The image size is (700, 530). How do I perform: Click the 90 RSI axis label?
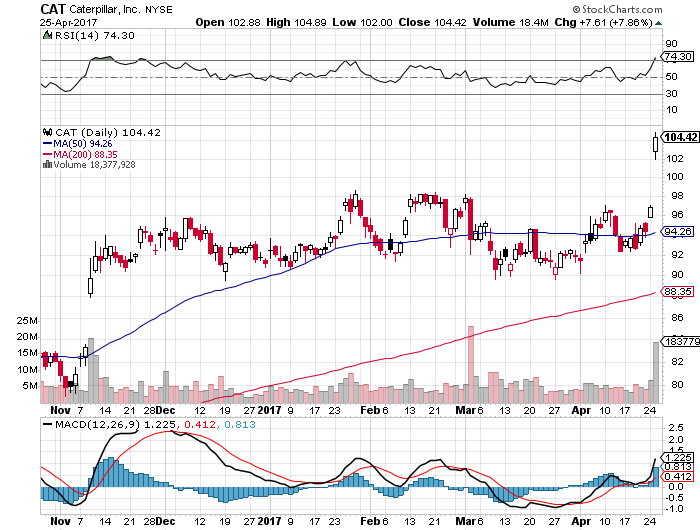[x=671, y=44]
